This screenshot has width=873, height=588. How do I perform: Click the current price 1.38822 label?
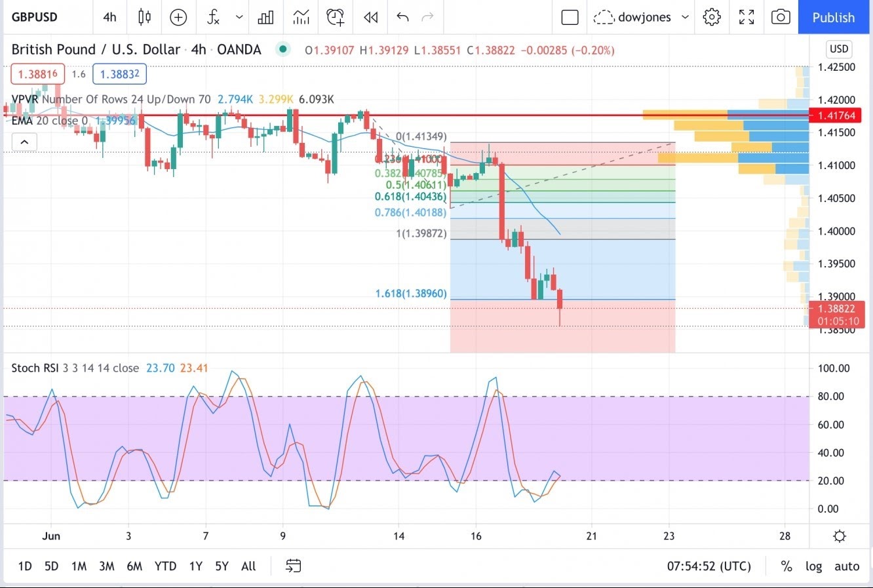pyautogui.click(x=837, y=308)
